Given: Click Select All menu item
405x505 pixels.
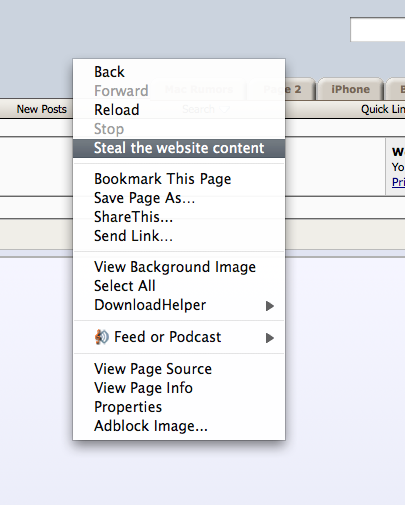Looking at the screenshot, I should [179, 286].
